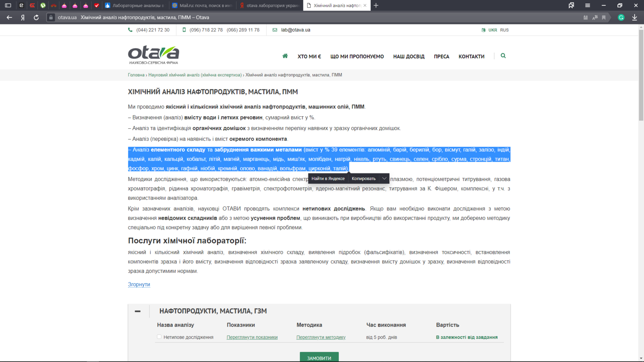The image size is (644, 362).
Task: Click the language flag icon before UKR
Action: tap(483, 30)
